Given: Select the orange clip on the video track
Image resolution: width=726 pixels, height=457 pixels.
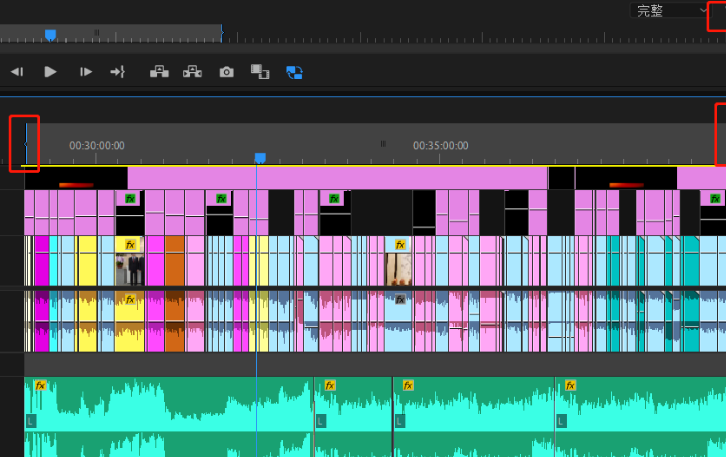Looking at the screenshot, I should (x=175, y=261).
